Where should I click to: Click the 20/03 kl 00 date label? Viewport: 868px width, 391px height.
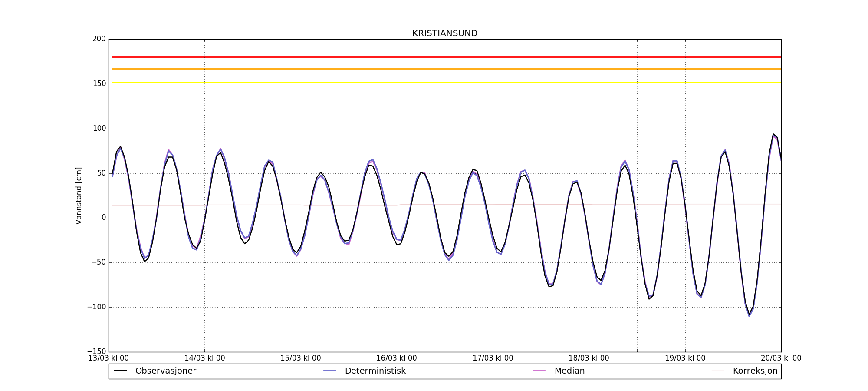point(781,358)
